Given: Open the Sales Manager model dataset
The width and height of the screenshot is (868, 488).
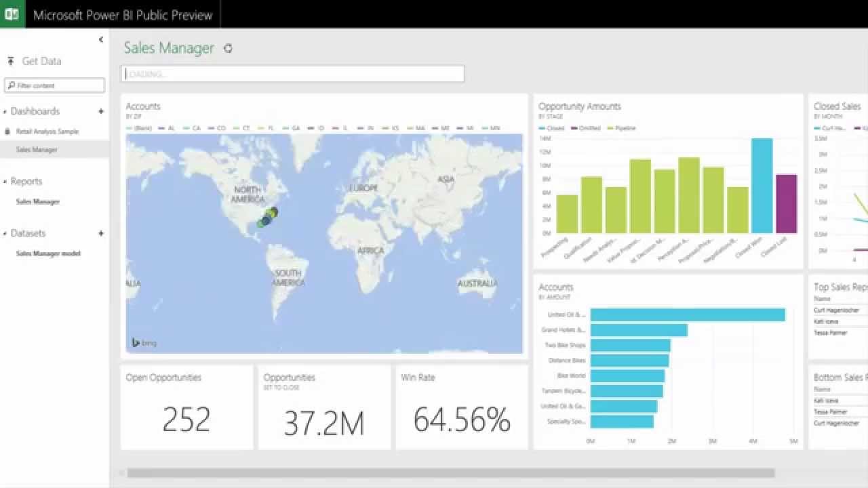Looking at the screenshot, I should (48, 253).
